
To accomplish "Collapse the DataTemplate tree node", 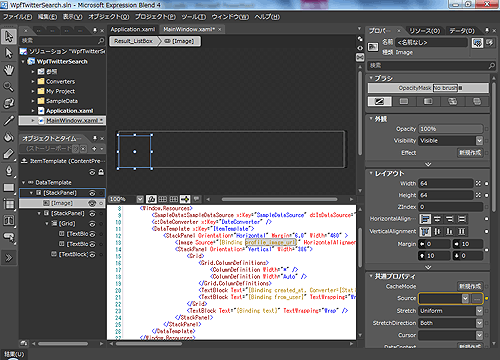I will [x=24, y=183].
